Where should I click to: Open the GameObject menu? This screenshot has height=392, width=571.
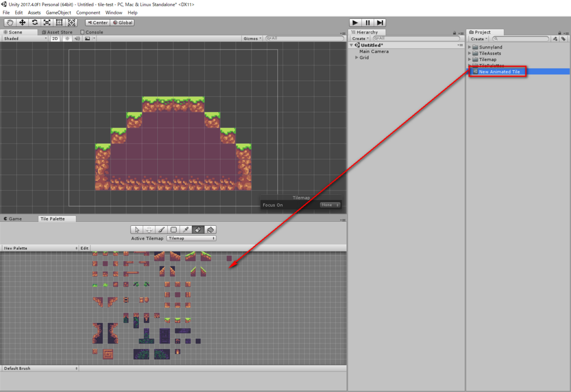click(58, 12)
